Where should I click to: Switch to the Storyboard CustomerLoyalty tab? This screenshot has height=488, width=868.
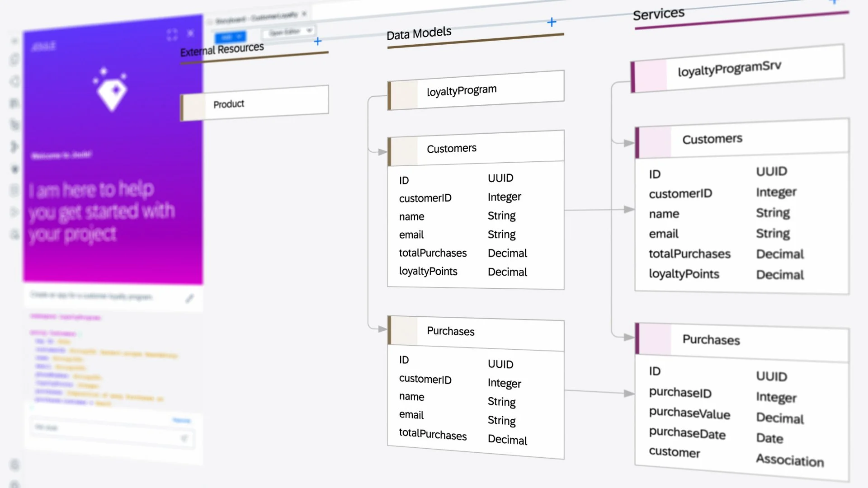click(256, 18)
